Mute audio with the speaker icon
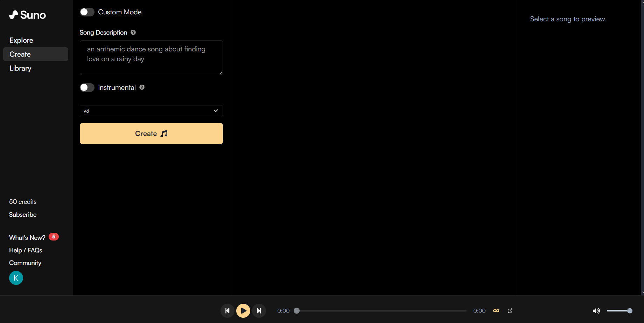The height and width of the screenshot is (323, 644). click(x=596, y=310)
